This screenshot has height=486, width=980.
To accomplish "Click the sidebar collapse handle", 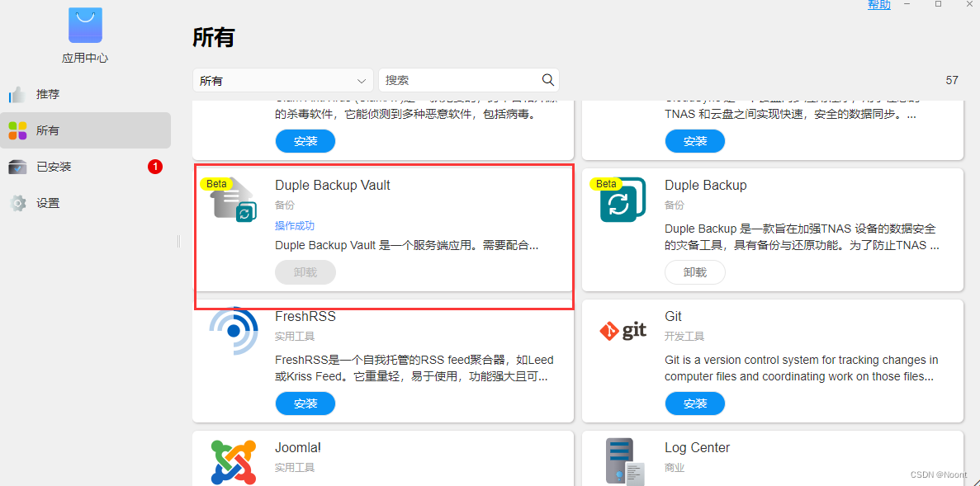I will [x=178, y=241].
